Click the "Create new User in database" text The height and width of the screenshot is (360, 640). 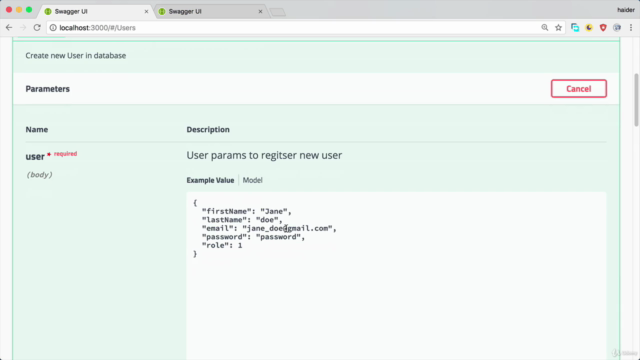[76, 56]
